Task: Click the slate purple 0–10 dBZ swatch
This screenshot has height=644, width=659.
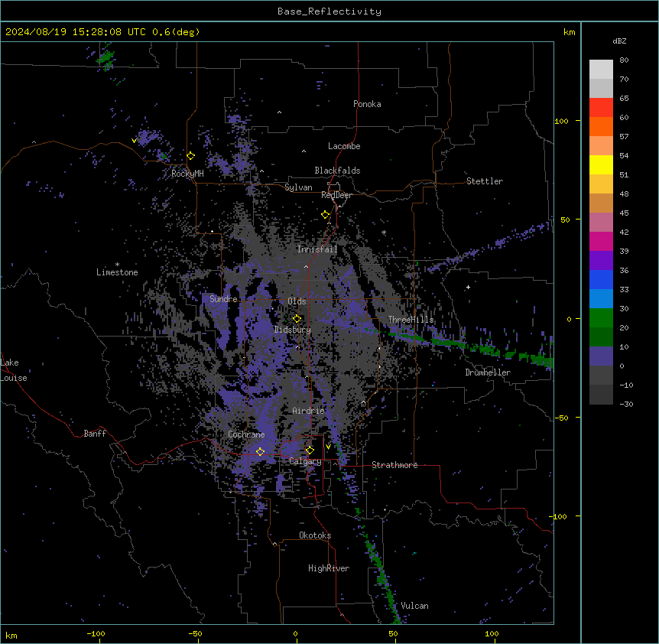Action: (x=601, y=356)
